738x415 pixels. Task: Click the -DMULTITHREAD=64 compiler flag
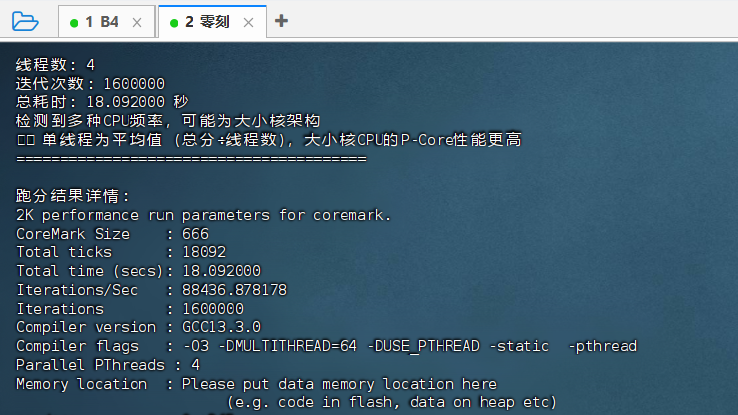pos(288,346)
